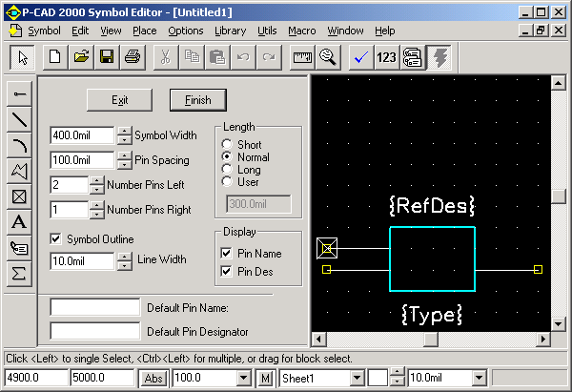The width and height of the screenshot is (572, 392).
Task: Toggle Abs coordinate mode button
Action: pos(153,378)
